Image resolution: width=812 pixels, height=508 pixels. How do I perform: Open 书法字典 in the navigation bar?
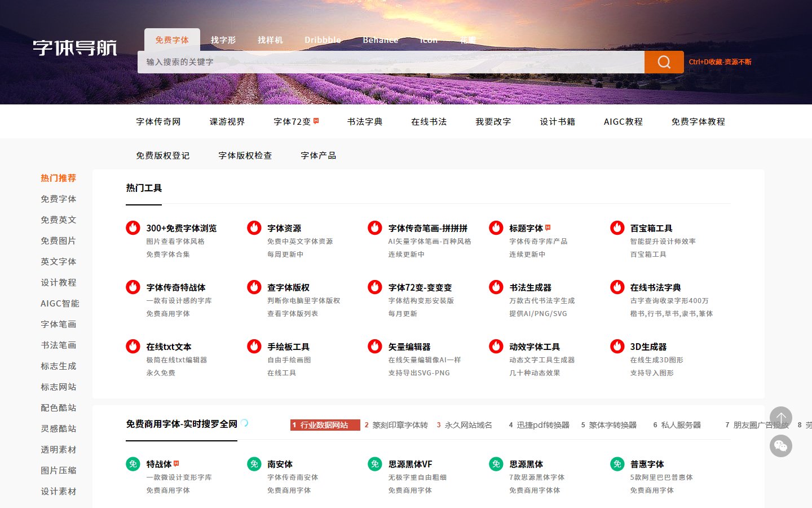(x=365, y=121)
